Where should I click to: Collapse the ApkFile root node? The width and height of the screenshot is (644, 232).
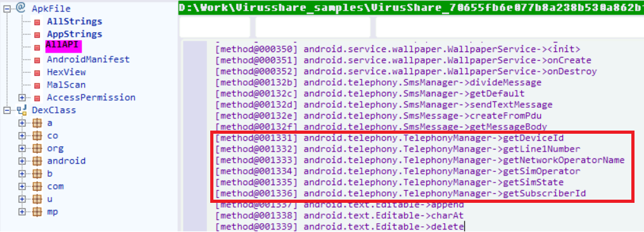tap(6, 8)
